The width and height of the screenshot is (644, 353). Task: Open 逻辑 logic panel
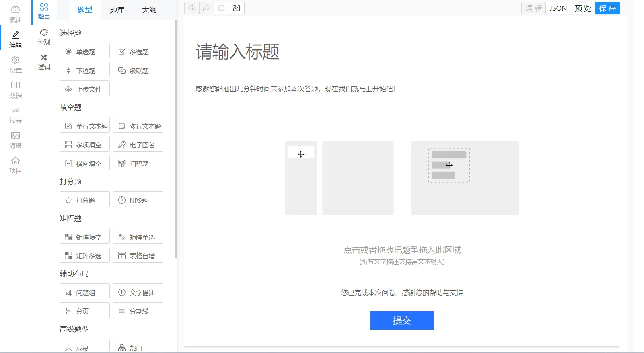tap(44, 62)
